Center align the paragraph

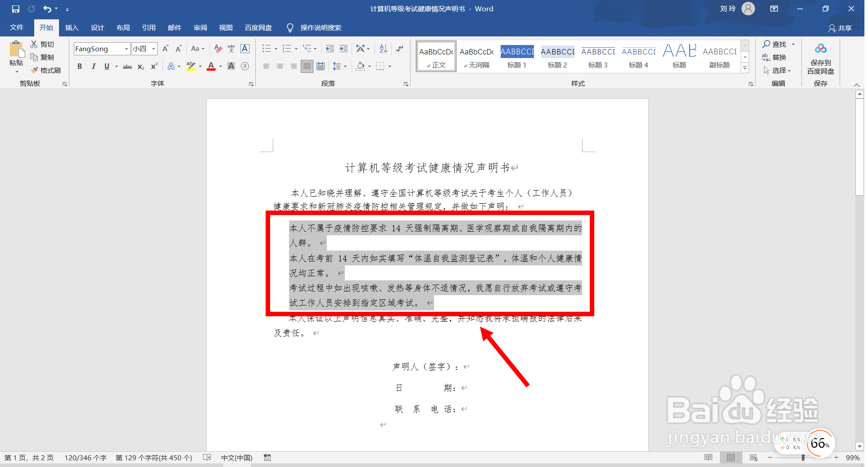coord(280,67)
